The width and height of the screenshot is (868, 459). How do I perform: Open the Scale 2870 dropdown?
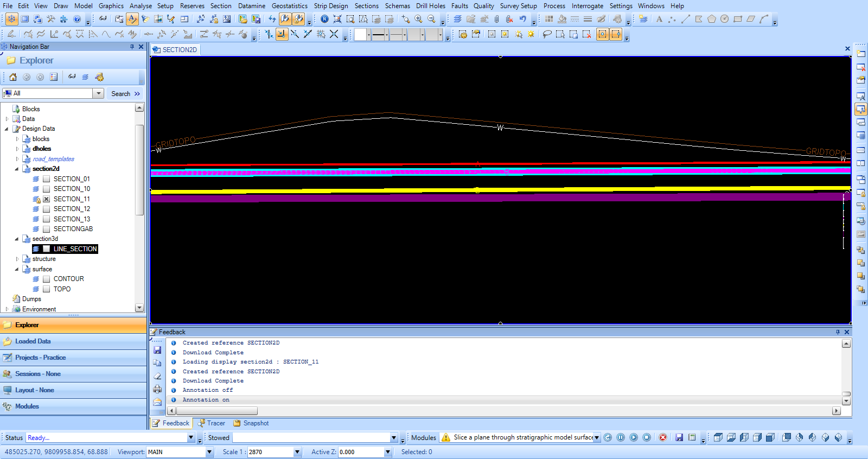pos(297,452)
